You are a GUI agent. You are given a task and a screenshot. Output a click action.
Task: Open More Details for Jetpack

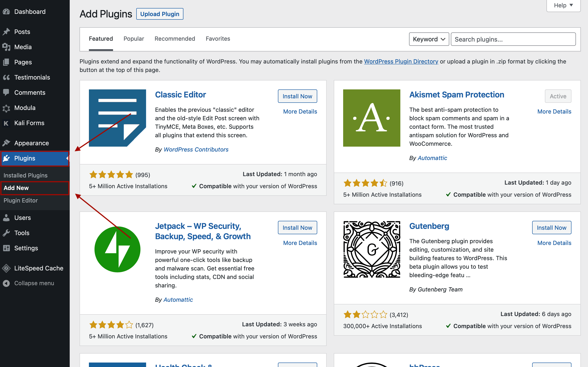pos(300,243)
